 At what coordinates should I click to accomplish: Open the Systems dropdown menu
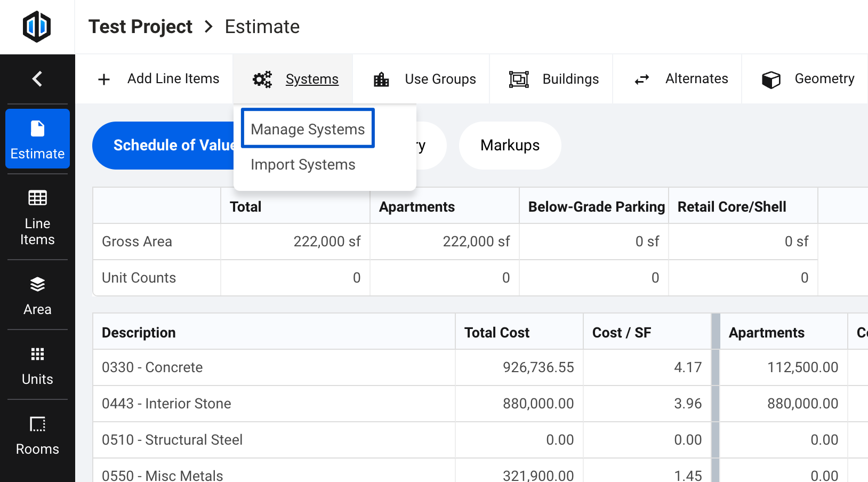pyautogui.click(x=312, y=79)
